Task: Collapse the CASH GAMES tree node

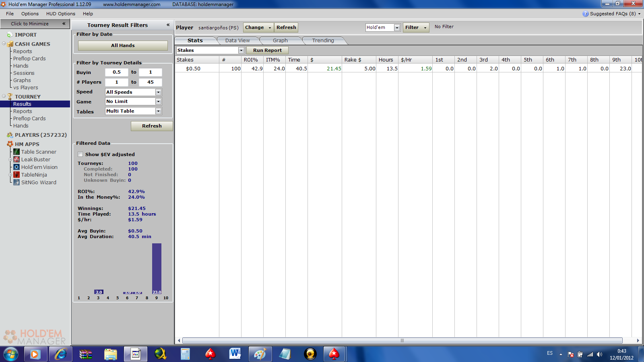Action: (x=4, y=43)
